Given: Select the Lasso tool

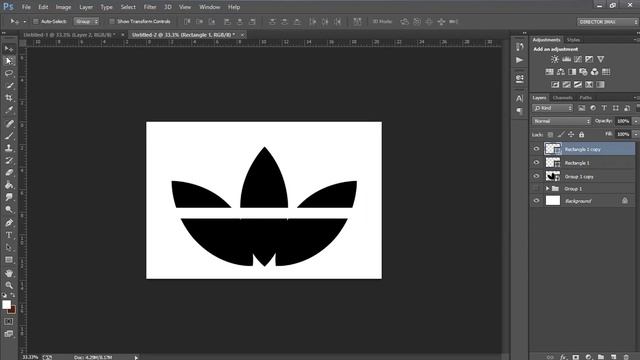Looking at the screenshot, I should click(x=9, y=73).
